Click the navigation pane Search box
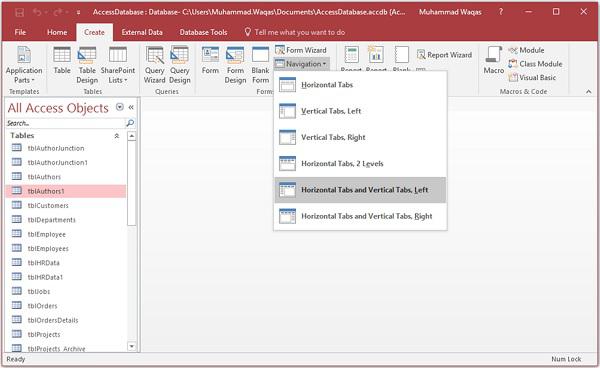 coord(66,123)
